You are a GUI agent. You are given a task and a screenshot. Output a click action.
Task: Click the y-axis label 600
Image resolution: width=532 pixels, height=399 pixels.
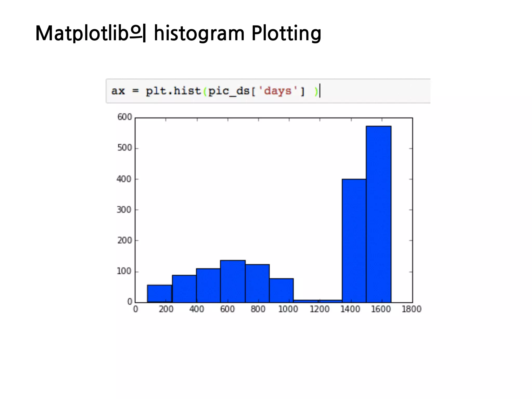124,117
